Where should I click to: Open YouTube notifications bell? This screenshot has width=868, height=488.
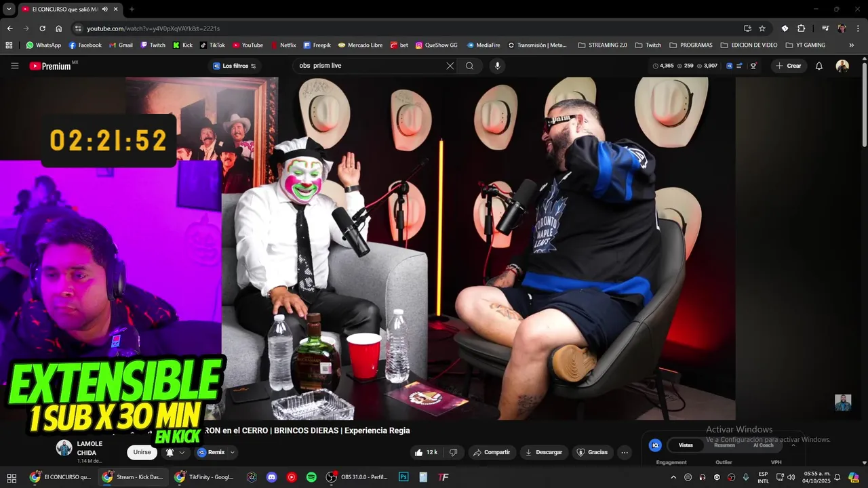(819, 66)
